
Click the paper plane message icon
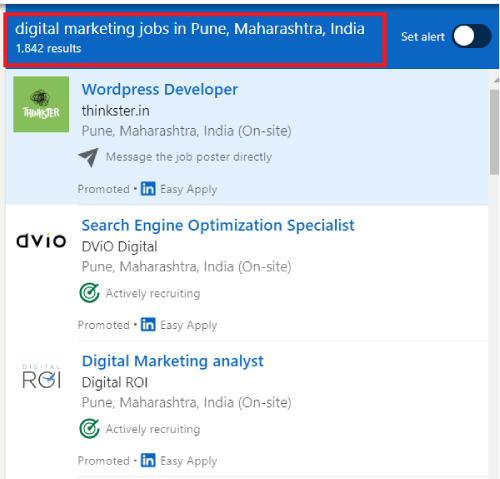pyautogui.click(x=88, y=157)
